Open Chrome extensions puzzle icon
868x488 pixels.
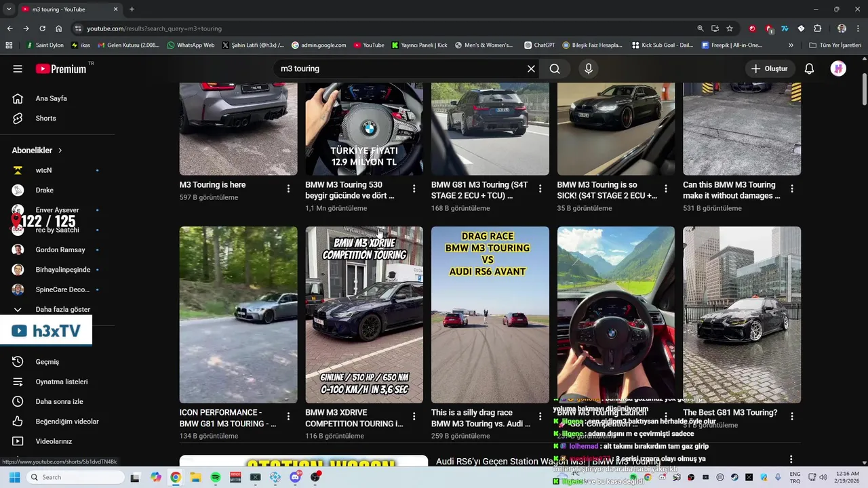[x=817, y=28]
